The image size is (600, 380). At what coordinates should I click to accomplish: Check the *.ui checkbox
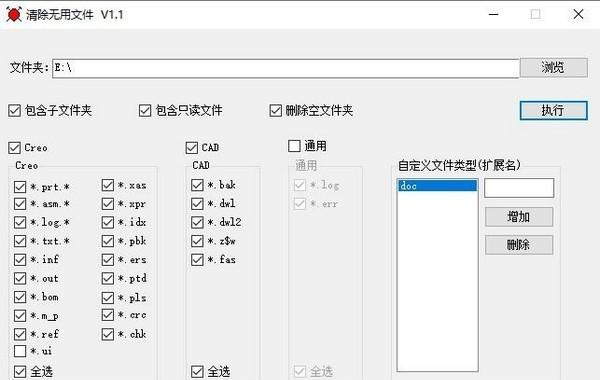tap(20, 351)
